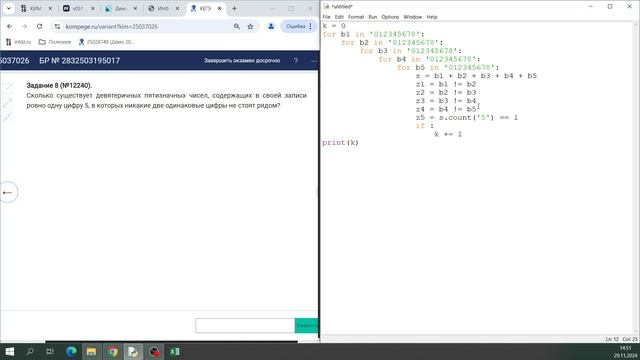The width and height of the screenshot is (640, 360).
Task: Switch to Google Chrome on taskbar
Action: pos(113,351)
